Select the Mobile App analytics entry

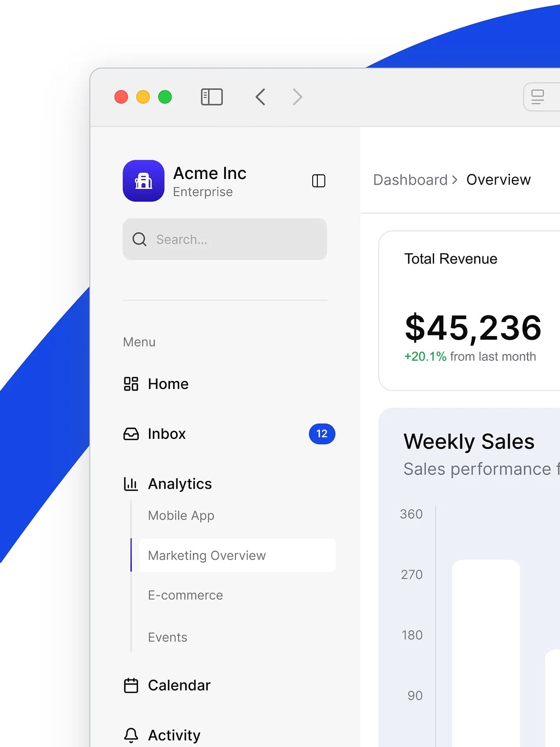pyautogui.click(x=181, y=515)
